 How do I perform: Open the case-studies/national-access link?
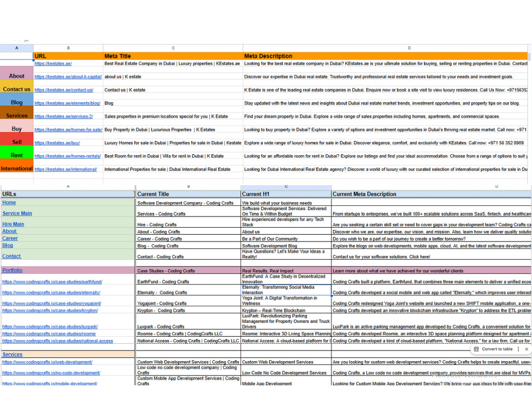click(57, 341)
